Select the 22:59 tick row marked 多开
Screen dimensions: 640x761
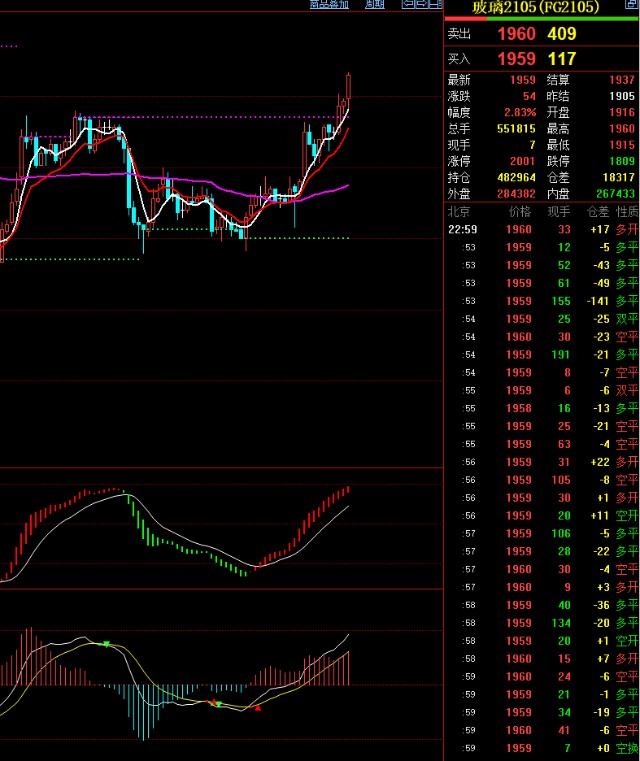coord(541,230)
